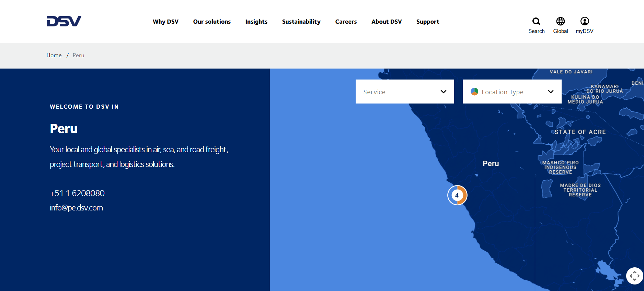
Task: Click the map fullscreen expand icon
Action: [x=635, y=276]
